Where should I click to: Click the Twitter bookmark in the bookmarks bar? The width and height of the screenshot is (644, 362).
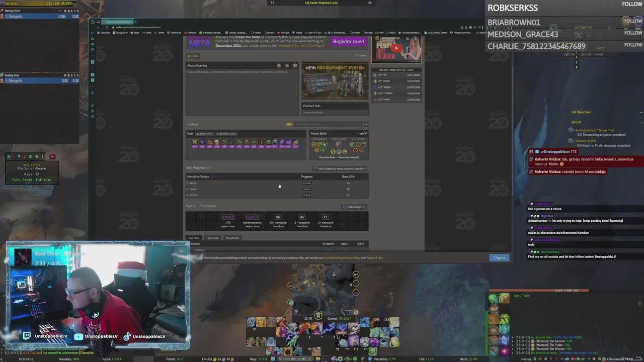[159, 33]
